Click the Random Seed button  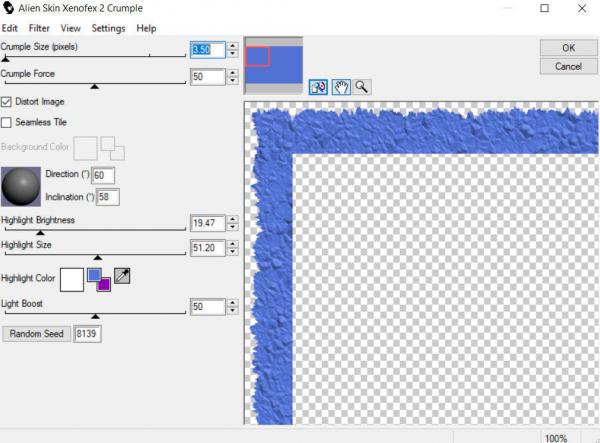pos(35,334)
